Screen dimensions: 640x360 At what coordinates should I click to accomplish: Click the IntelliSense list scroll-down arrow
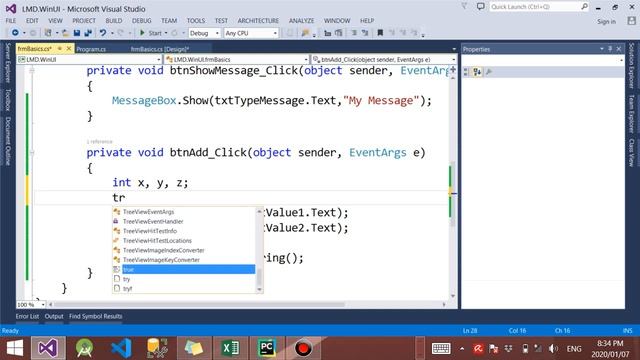coord(259,289)
